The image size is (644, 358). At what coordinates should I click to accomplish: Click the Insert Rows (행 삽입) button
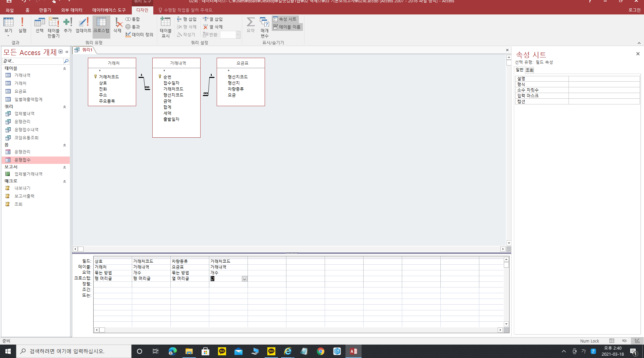187,19
